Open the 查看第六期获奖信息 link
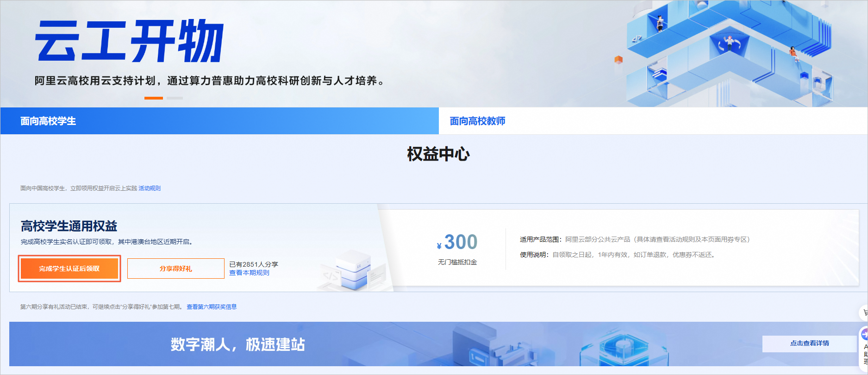 tap(212, 307)
